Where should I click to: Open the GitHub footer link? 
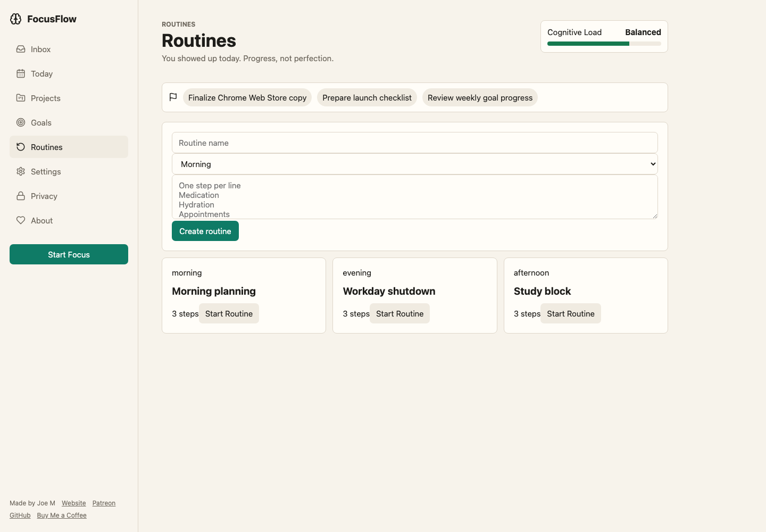point(20,516)
